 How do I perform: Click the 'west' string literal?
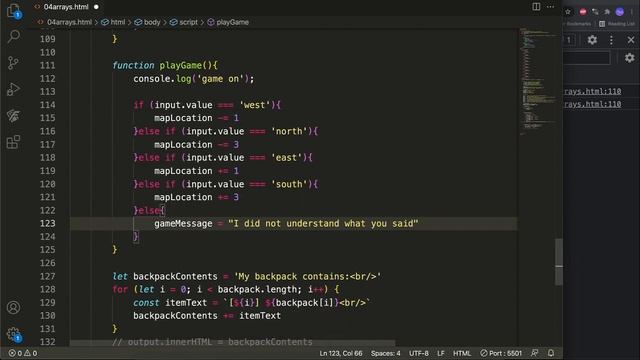click(x=255, y=105)
